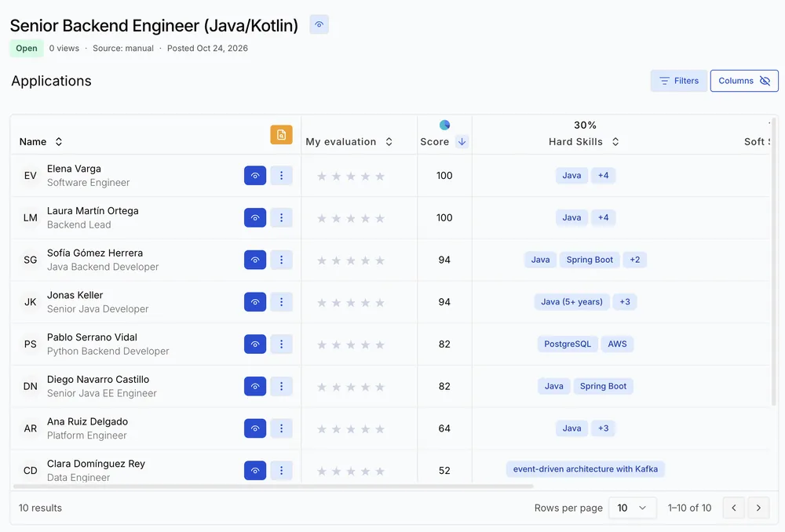This screenshot has height=532, width=785.
Task: Click the EV avatar for Elena Varga
Action: point(30,176)
